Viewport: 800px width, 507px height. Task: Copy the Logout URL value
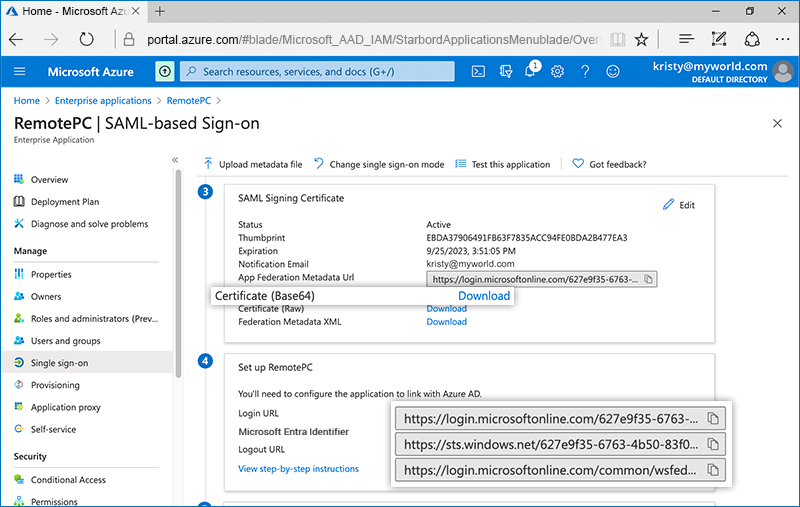point(713,469)
